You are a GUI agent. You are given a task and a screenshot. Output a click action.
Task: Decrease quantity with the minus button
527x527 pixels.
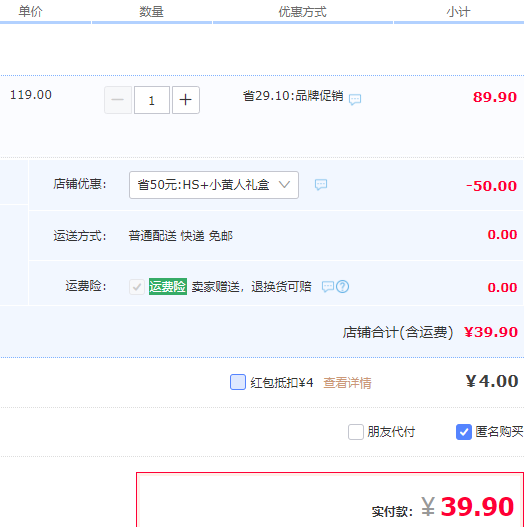pyautogui.click(x=118, y=100)
